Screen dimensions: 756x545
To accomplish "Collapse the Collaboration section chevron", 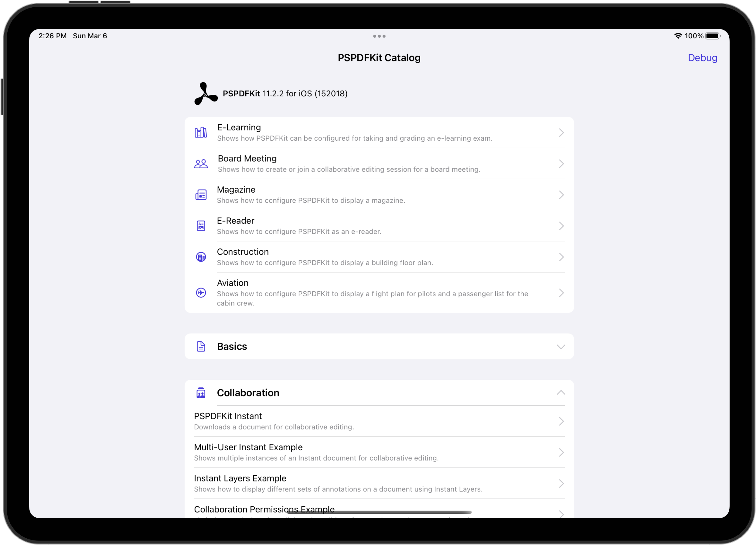I will pyautogui.click(x=561, y=392).
